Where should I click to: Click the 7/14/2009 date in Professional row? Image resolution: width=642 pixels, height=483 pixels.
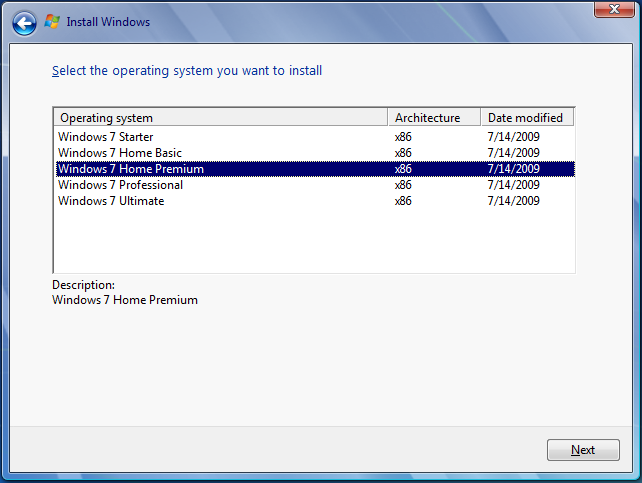click(513, 185)
